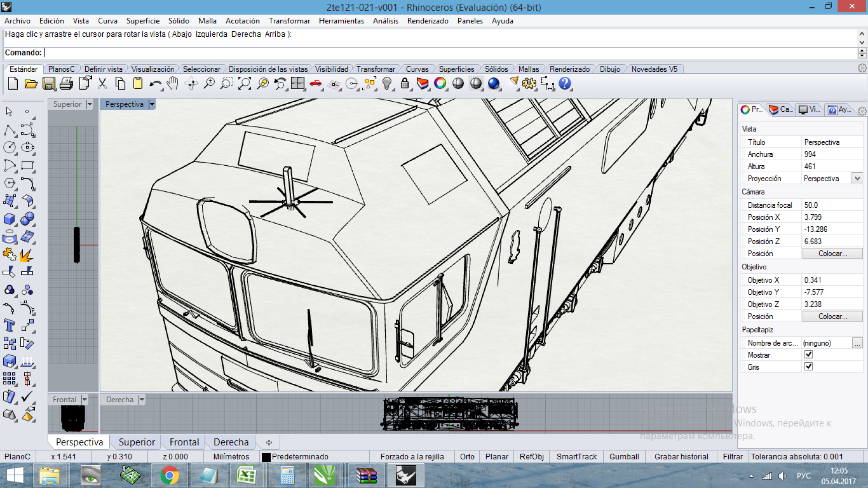Expand the Proyección dropdown

pos(857,178)
